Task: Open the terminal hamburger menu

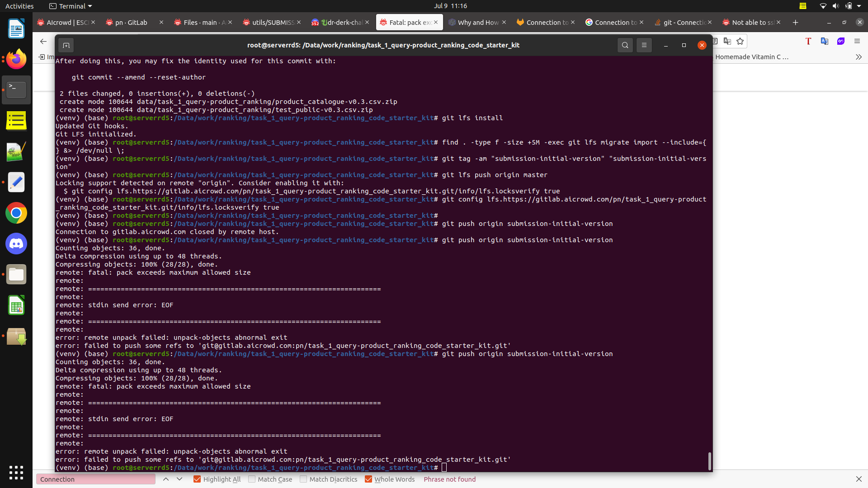Action: click(644, 45)
